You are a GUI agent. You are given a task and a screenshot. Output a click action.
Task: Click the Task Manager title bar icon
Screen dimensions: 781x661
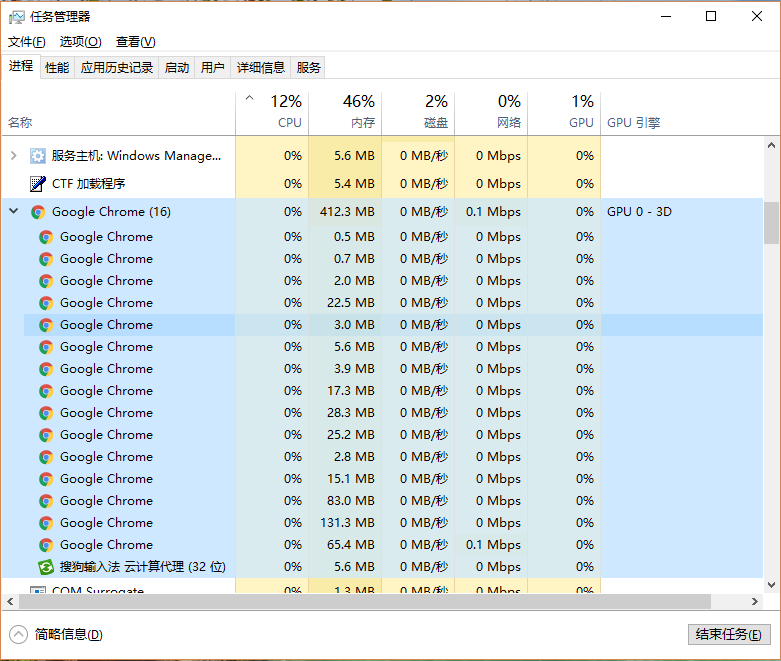16,17
